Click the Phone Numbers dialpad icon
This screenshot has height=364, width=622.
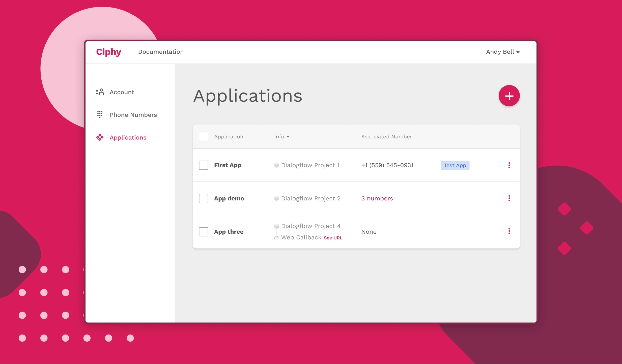click(x=100, y=115)
